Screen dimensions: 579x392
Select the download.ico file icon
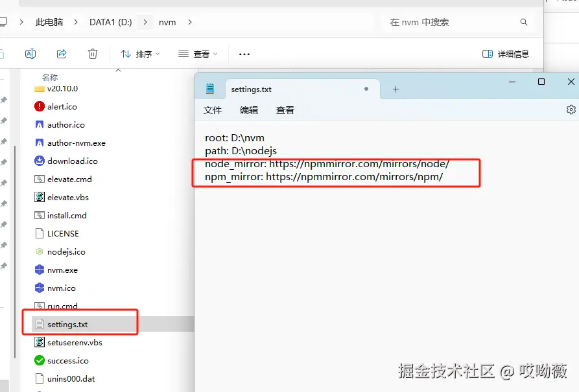(x=40, y=161)
